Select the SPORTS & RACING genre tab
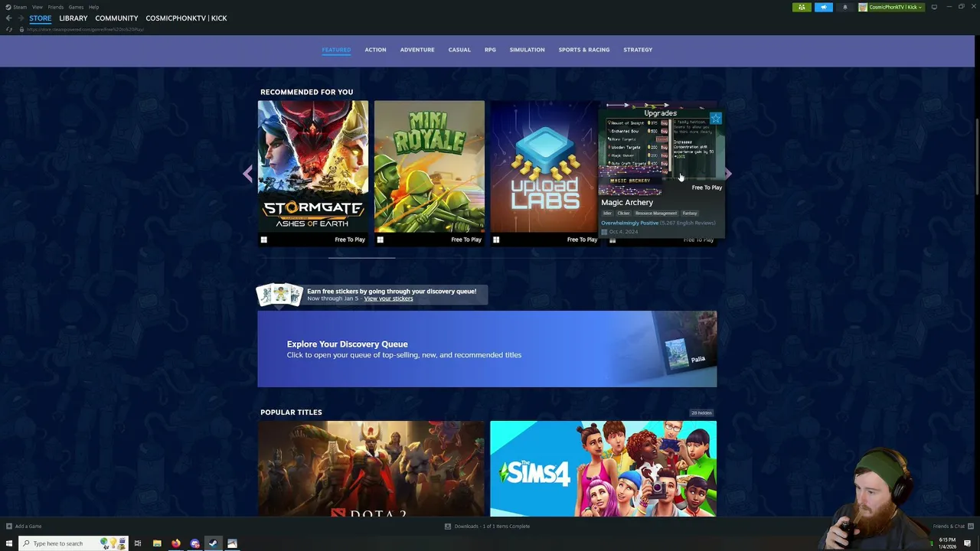980x551 pixels. [584, 50]
